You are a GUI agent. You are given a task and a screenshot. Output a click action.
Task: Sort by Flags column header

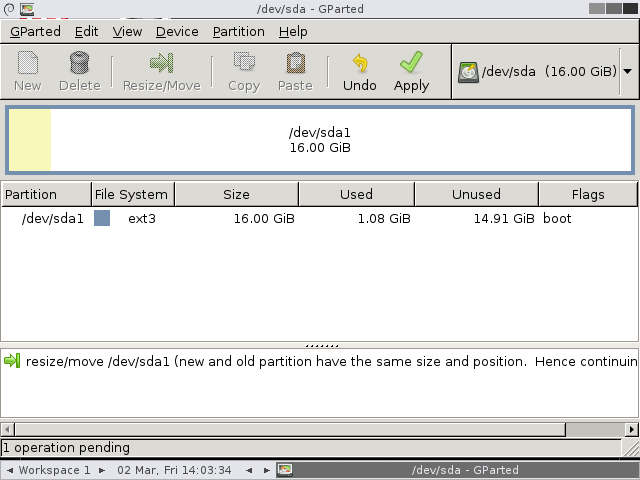click(588, 194)
